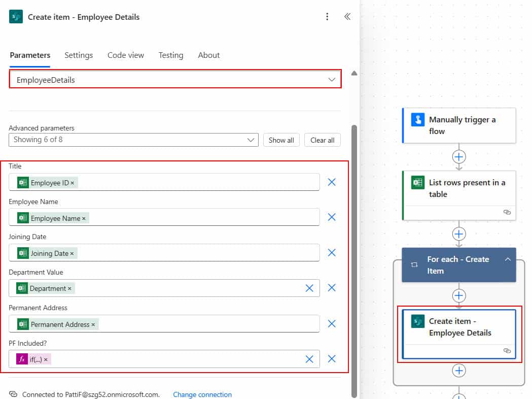Image resolution: width=532 pixels, height=399 pixels.
Task: Click the SharePoint icon beside Create item header
Action: coord(16,17)
